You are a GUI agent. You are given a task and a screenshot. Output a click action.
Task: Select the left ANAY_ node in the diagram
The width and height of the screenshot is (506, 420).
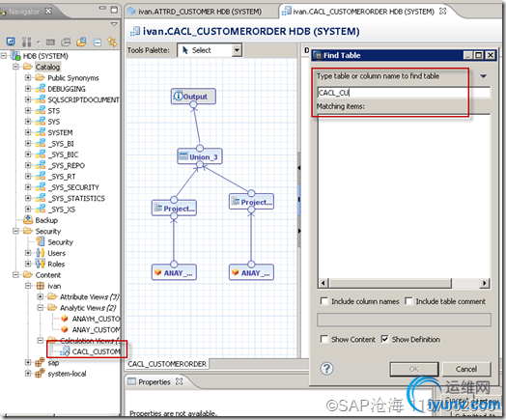(x=174, y=272)
